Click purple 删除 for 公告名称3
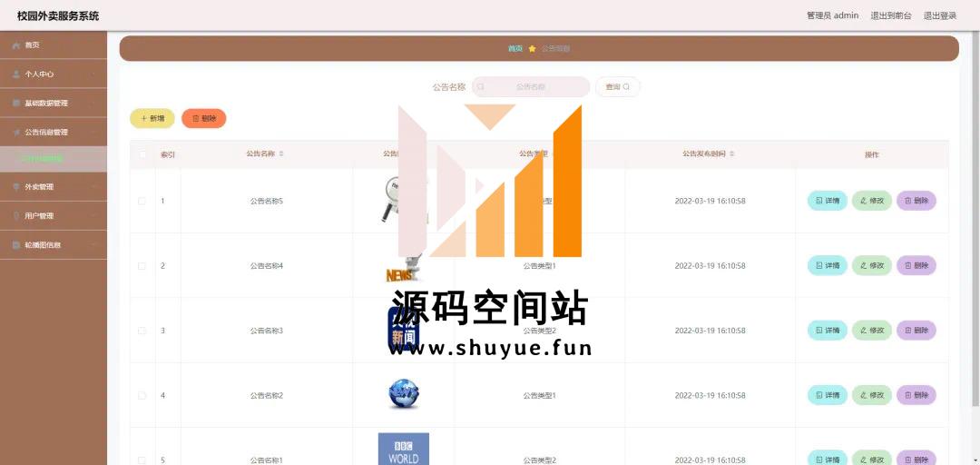 pos(916,331)
